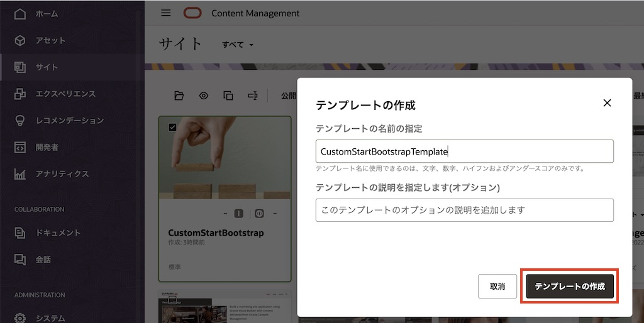Click the Oracle logo icon
Image resolution: width=644 pixels, height=323 pixels.
(192, 13)
